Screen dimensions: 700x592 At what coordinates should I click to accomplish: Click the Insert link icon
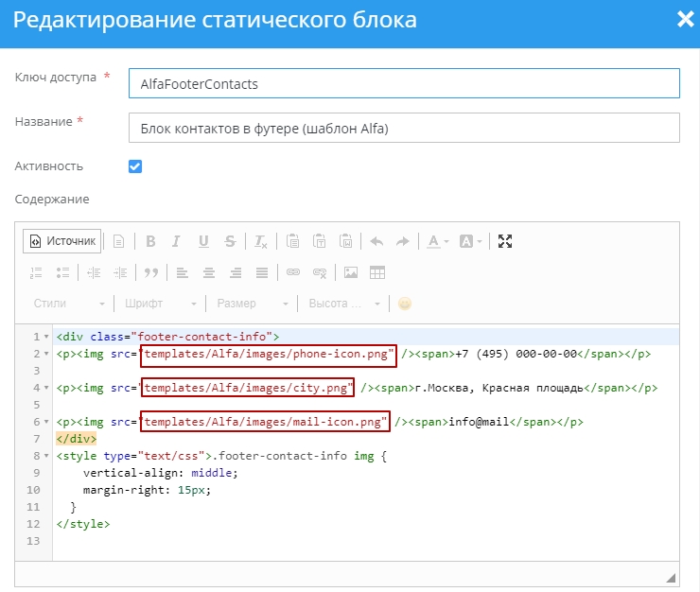point(293,272)
